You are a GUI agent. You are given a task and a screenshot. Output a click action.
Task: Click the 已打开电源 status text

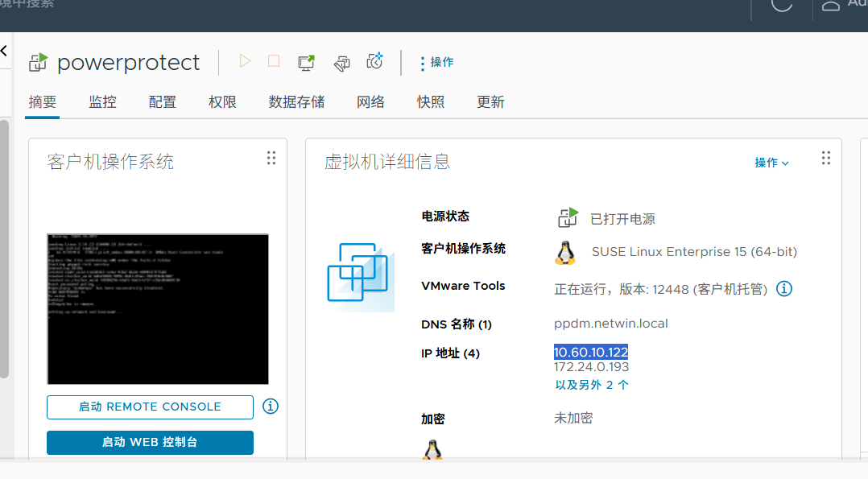pyautogui.click(x=622, y=219)
